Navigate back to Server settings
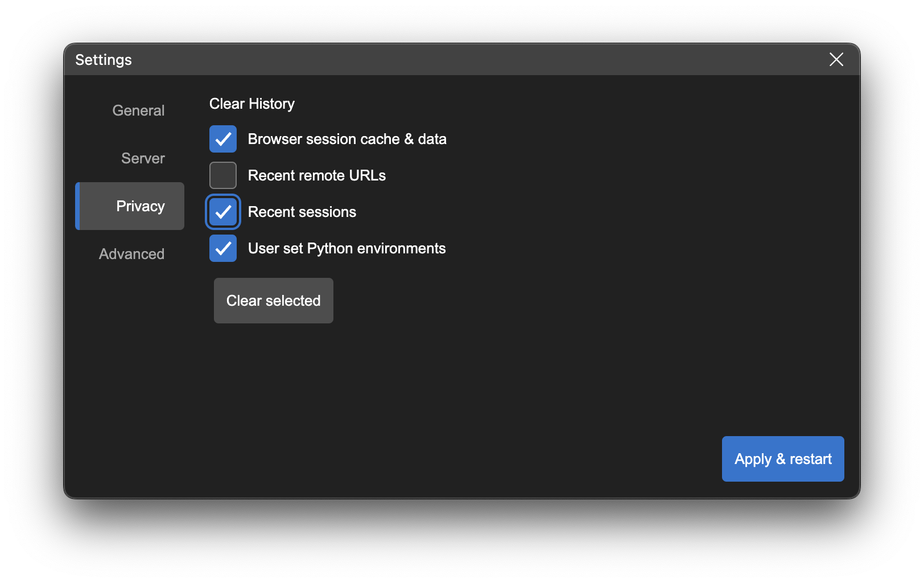 pyautogui.click(x=142, y=158)
